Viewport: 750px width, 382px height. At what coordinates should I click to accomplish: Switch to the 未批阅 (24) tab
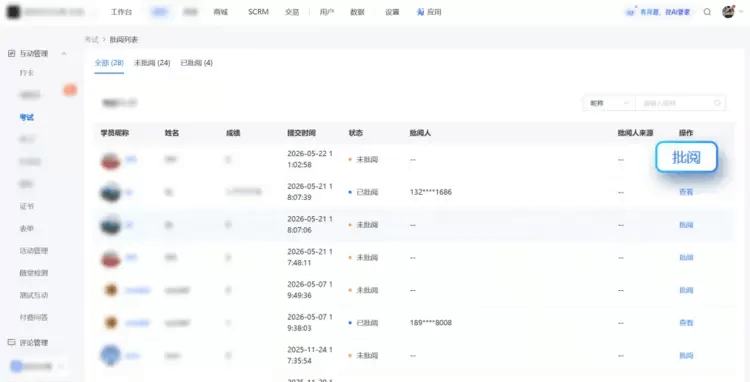point(152,63)
